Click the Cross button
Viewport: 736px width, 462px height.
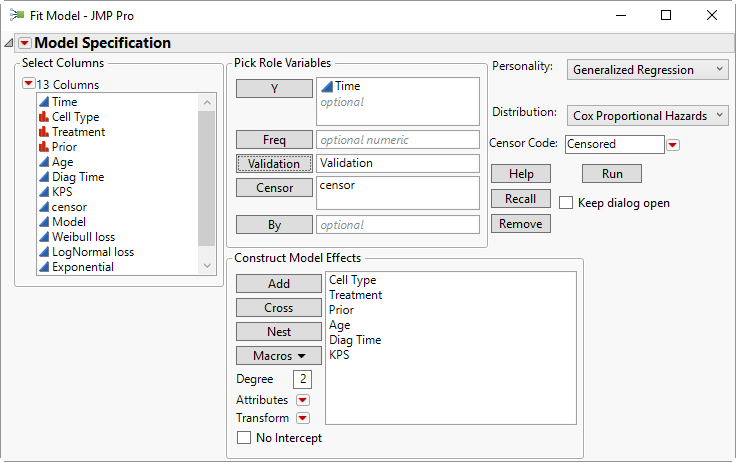(x=278, y=308)
